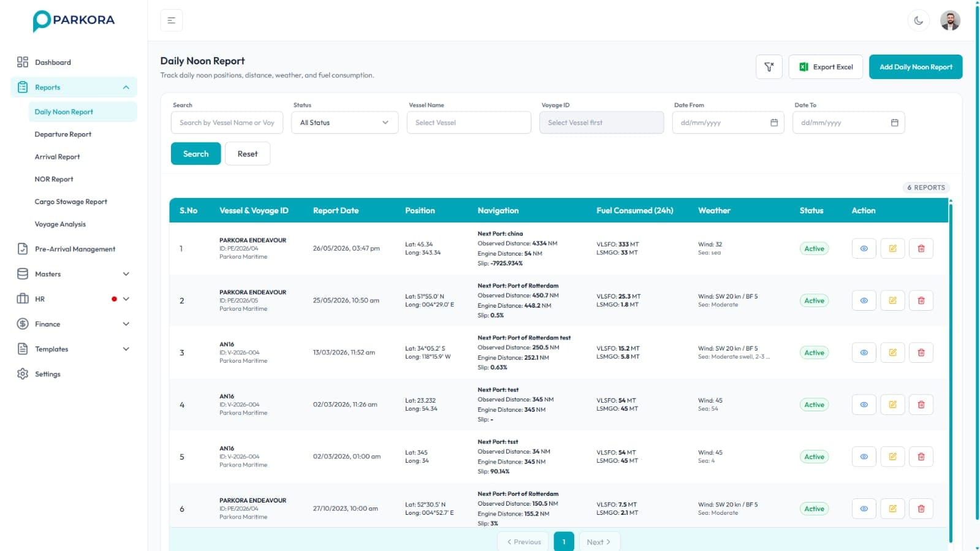
Task: Open user profile avatar
Action: pyautogui.click(x=950, y=20)
